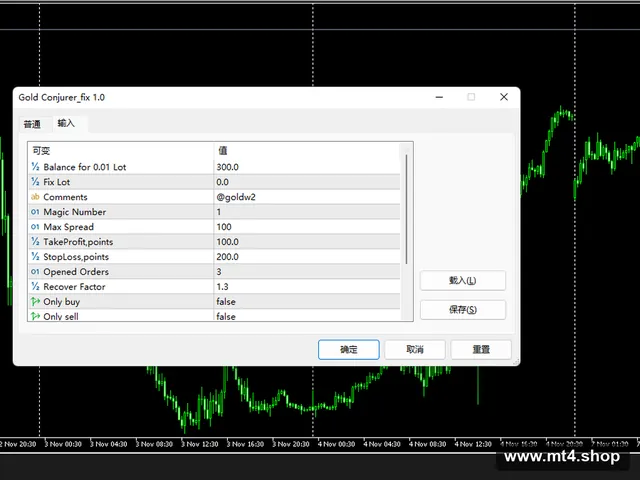This screenshot has height=480, width=640.
Task: Save the inputs with 保存(S)
Action: click(462, 310)
